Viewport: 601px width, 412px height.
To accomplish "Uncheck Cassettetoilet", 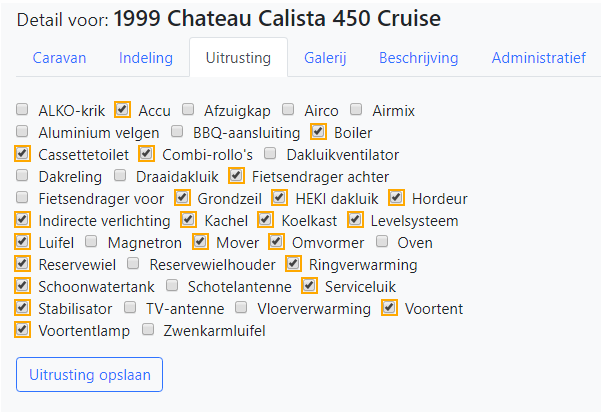I will pyautogui.click(x=23, y=154).
